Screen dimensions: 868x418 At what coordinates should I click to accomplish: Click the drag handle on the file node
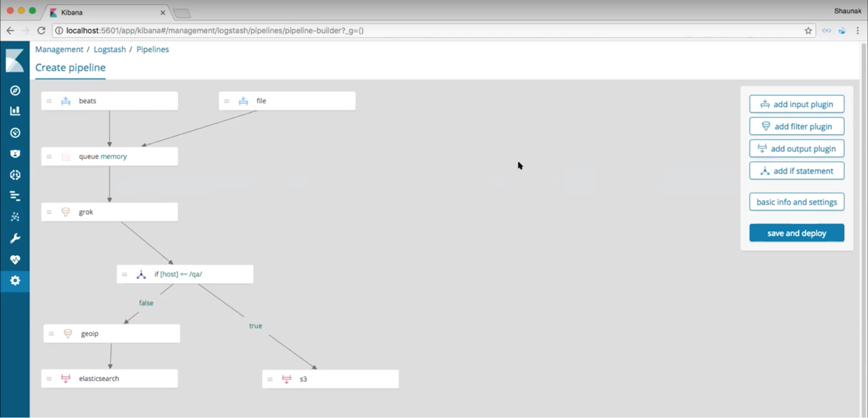point(227,100)
